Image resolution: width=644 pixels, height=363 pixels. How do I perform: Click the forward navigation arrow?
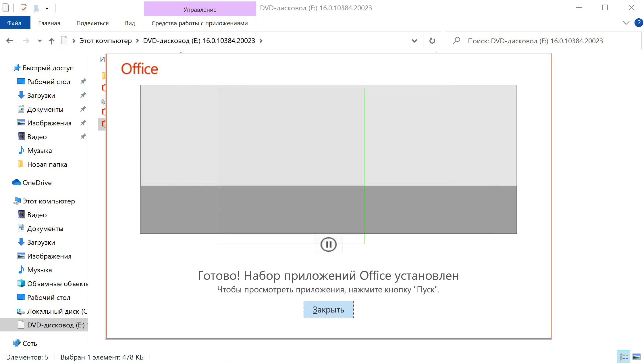pyautogui.click(x=26, y=41)
